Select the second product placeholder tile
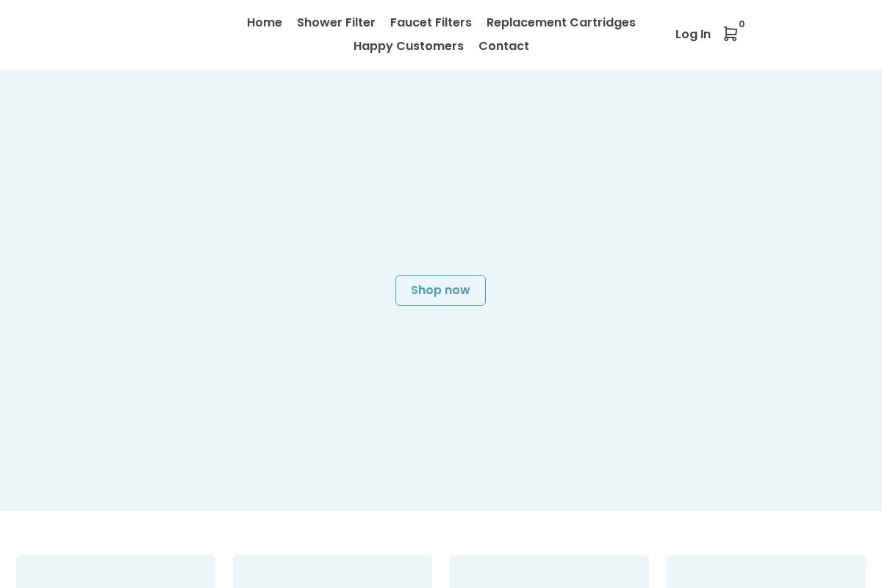The image size is (882, 588). [x=332, y=573]
